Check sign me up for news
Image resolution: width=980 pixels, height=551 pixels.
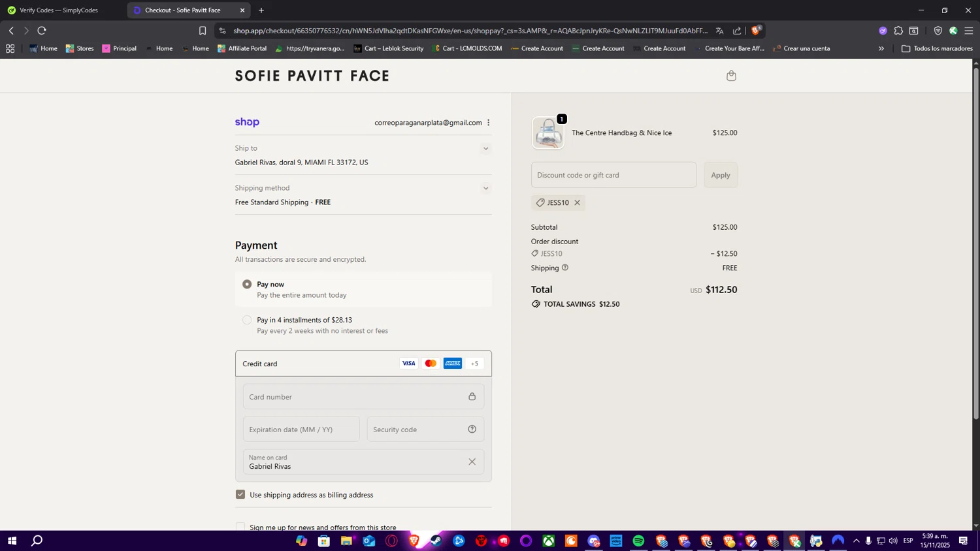pyautogui.click(x=240, y=527)
